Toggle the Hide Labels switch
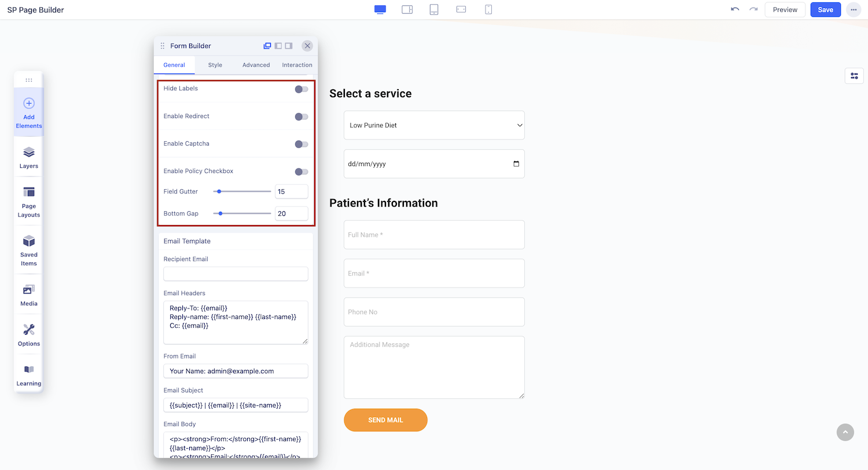This screenshot has width=868, height=470. pos(301,89)
